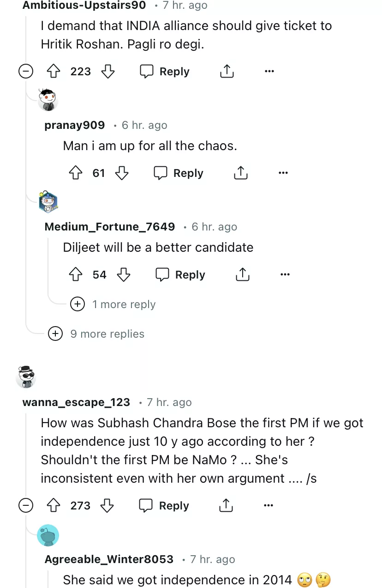The width and height of the screenshot is (382, 588).
Task: Downvote the comment with 61 votes
Action: (x=122, y=173)
